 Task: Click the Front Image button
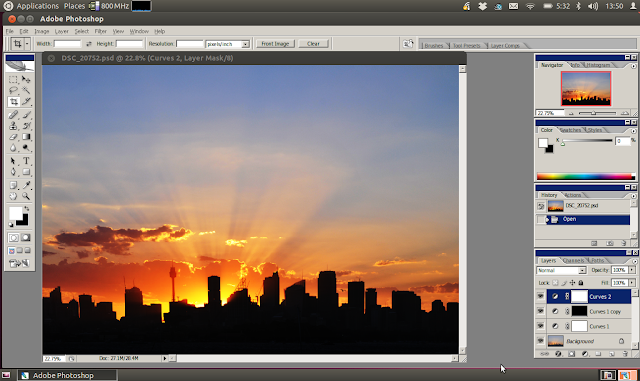click(275, 44)
